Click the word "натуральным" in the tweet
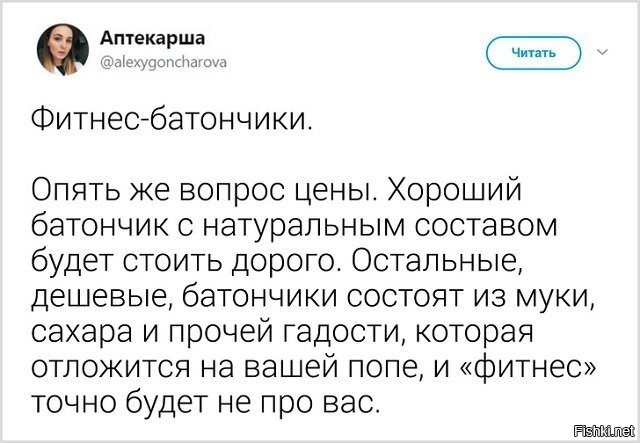 (x=300, y=225)
